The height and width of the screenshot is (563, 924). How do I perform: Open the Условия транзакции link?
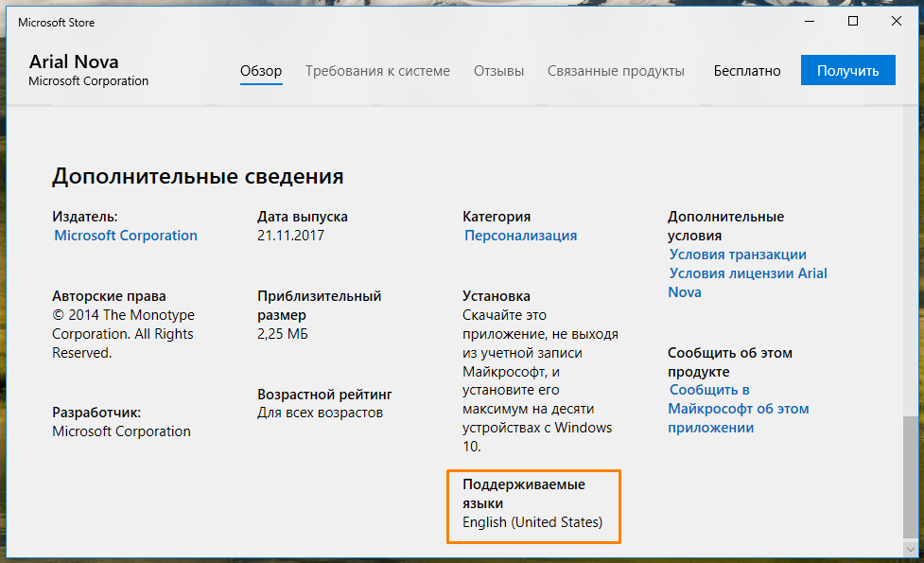pos(738,255)
